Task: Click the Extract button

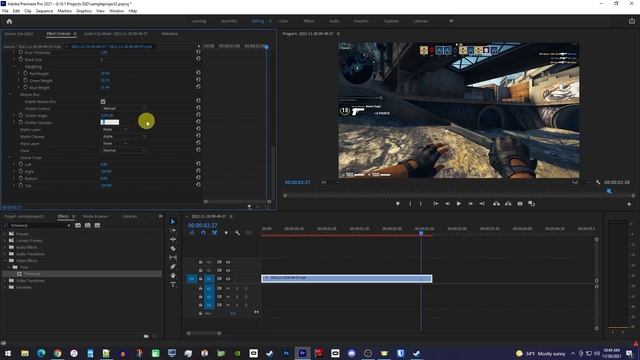Action: pyautogui.click(x=508, y=203)
